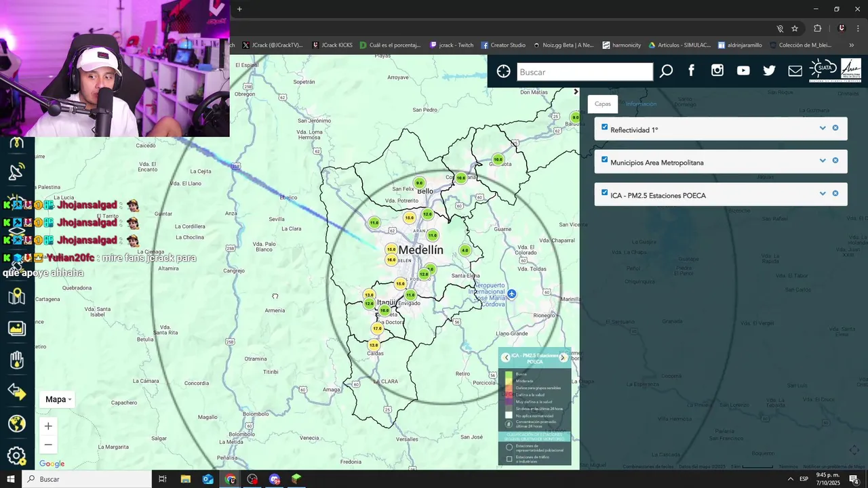Open the map marker sidebar icon

pyautogui.click(x=16, y=296)
